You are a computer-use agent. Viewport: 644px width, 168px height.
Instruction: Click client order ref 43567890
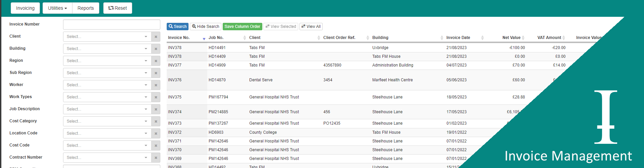click(x=332, y=65)
